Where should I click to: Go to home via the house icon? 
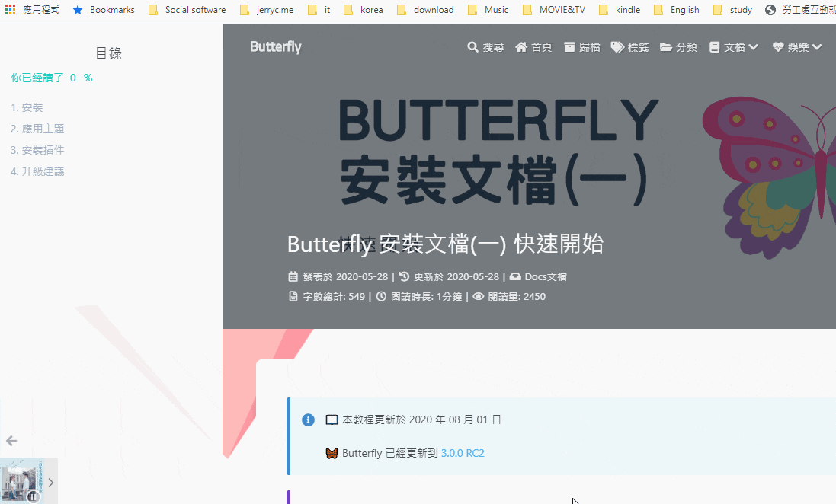pyautogui.click(x=521, y=47)
